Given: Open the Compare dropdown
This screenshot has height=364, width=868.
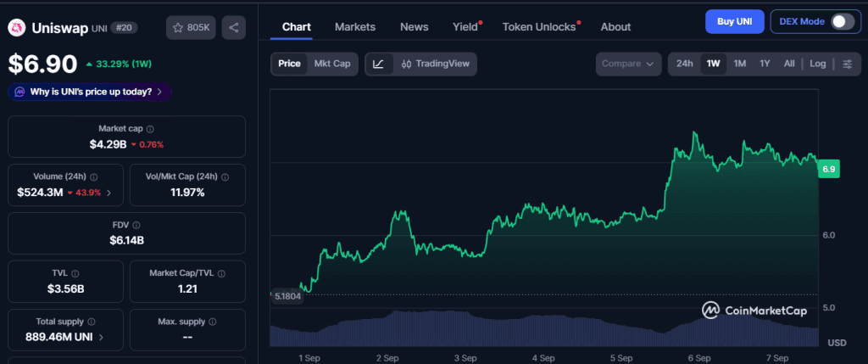Looking at the screenshot, I should pyautogui.click(x=628, y=64).
